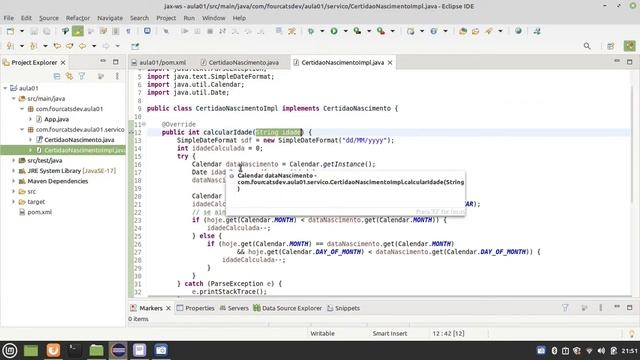Toggle the green highlighted toolbar button
640x360 pixels.
click(78, 31)
